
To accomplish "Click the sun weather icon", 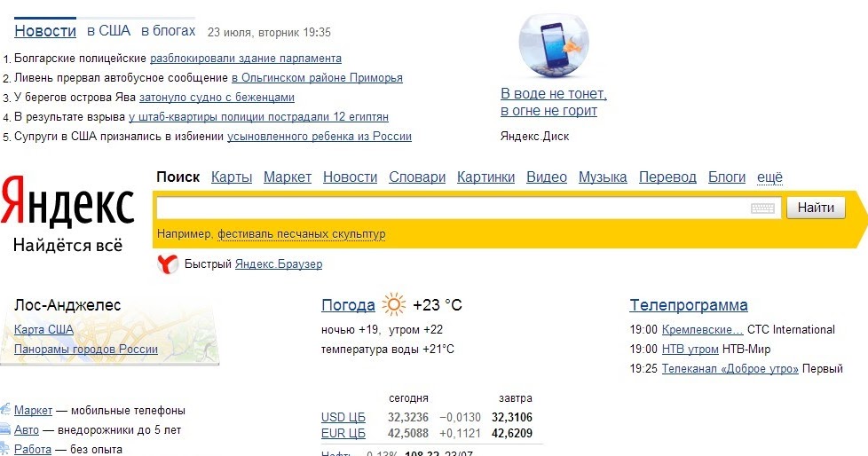I will click(393, 305).
